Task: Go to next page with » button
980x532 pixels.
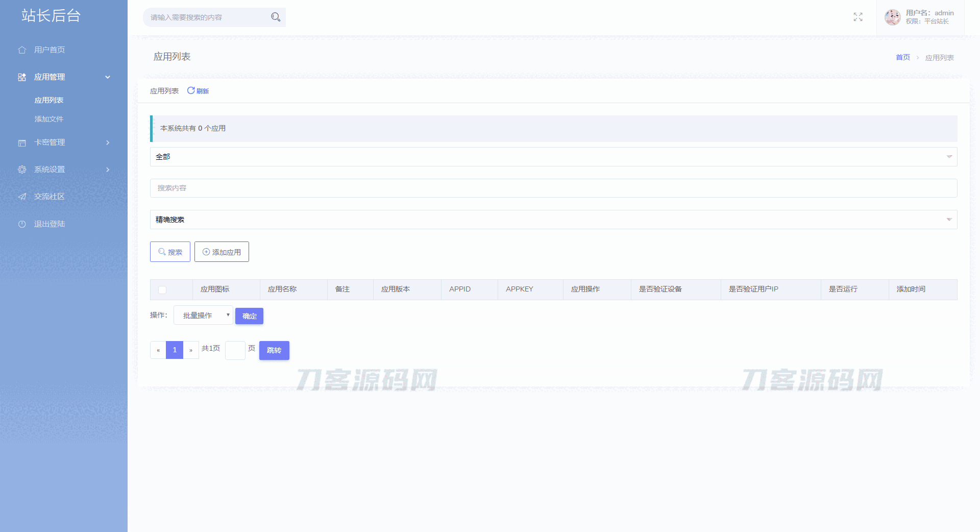Action: pyautogui.click(x=191, y=350)
